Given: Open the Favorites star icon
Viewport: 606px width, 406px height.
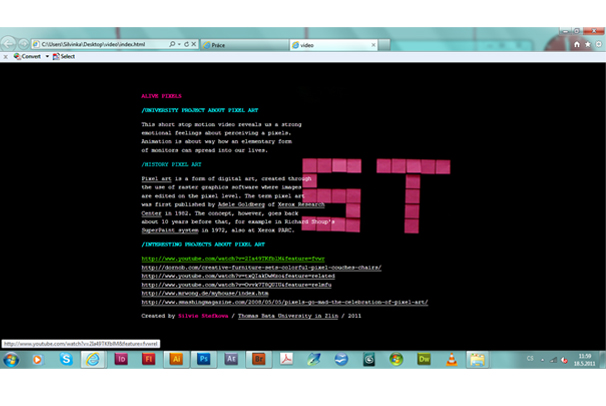Looking at the screenshot, I should [x=588, y=44].
